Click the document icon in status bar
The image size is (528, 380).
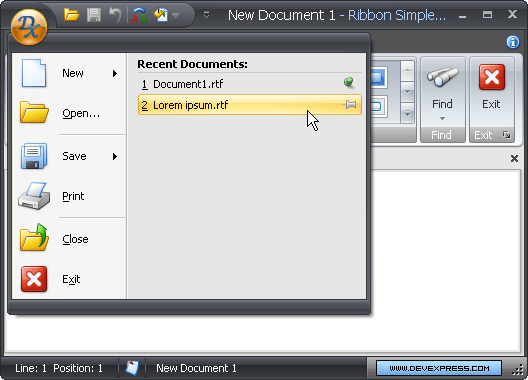132,368
